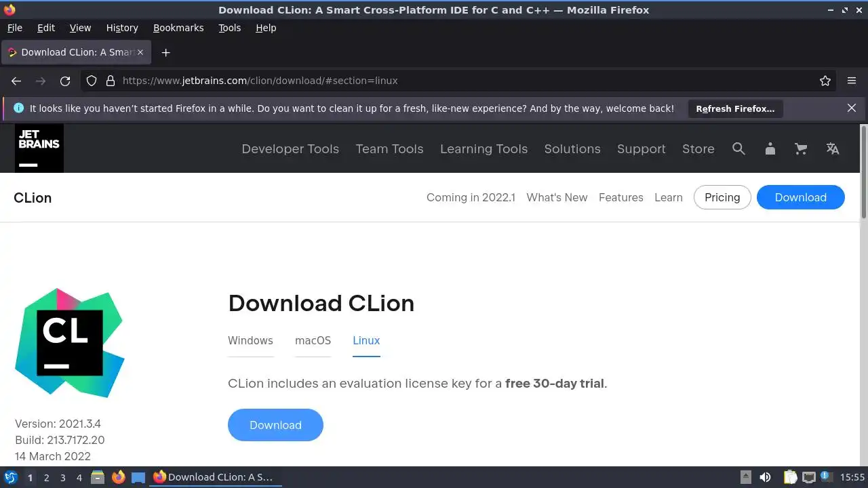The width and height of the screenshot is (868, 488).
Task: Close the Download CLion tab
Action: 140,52
